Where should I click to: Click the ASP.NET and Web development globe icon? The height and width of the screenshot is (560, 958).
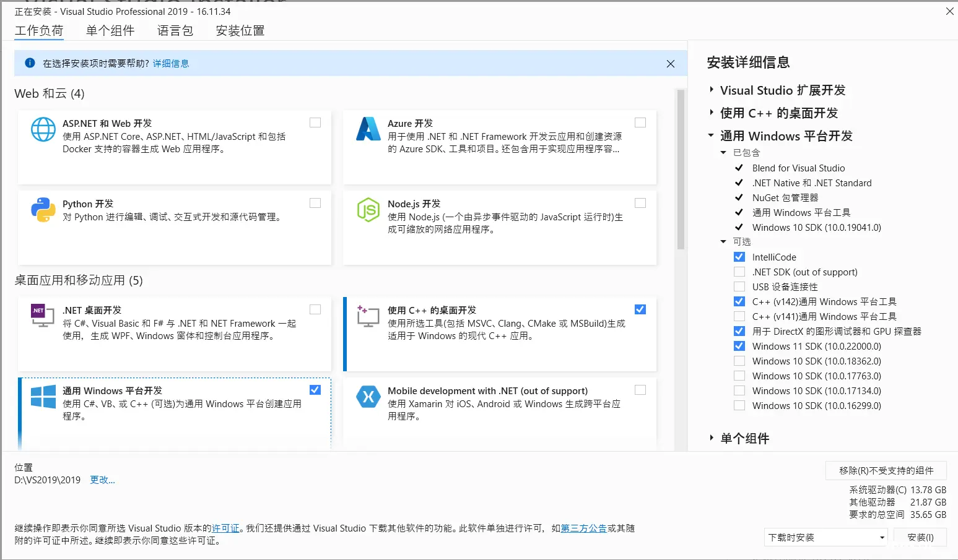pyautogui.click(x=43, y=129)
